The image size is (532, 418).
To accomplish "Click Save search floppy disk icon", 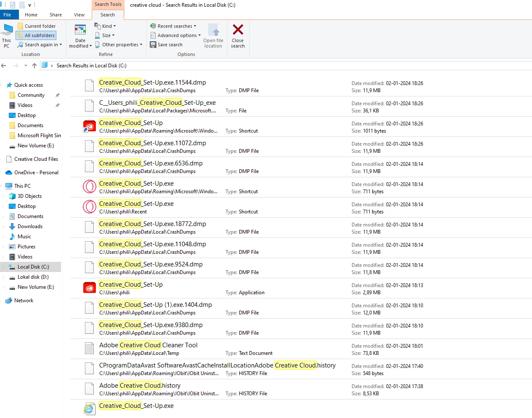I will click(x=153, y=45).
